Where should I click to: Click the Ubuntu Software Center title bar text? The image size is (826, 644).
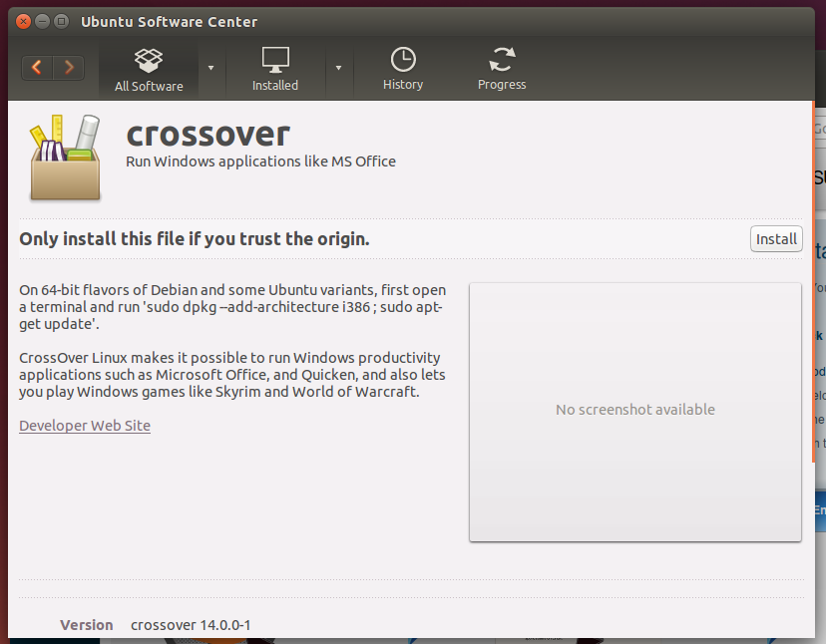coord(170,22)
